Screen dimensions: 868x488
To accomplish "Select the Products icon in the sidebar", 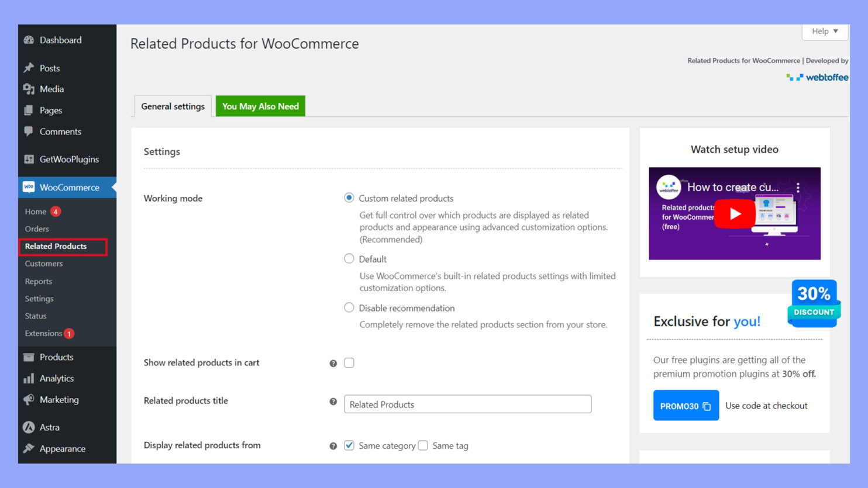I will tap(29, 357).
